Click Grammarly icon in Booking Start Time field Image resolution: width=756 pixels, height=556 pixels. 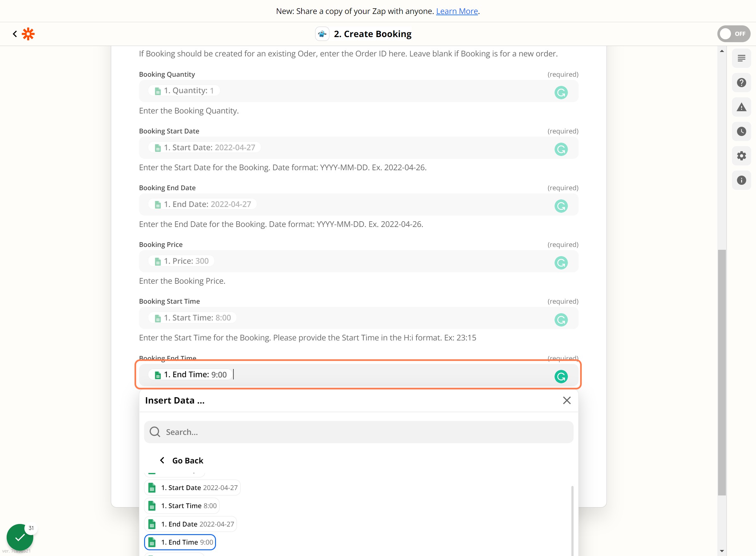(x=561, y=320)
